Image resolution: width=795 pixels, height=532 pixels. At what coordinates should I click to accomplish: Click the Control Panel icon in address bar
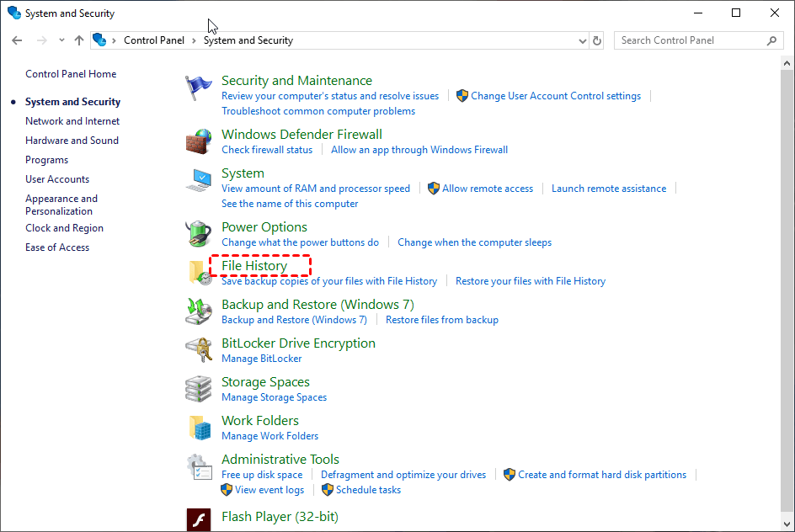point(99,40)
